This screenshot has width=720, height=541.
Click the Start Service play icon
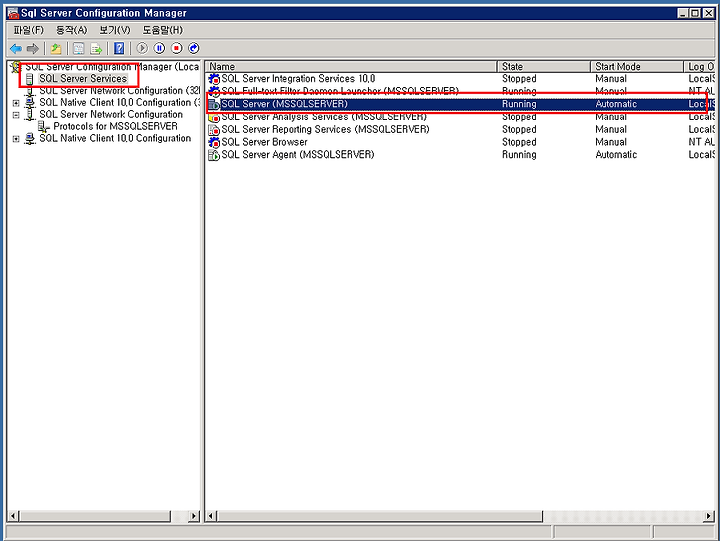point(142,48)
